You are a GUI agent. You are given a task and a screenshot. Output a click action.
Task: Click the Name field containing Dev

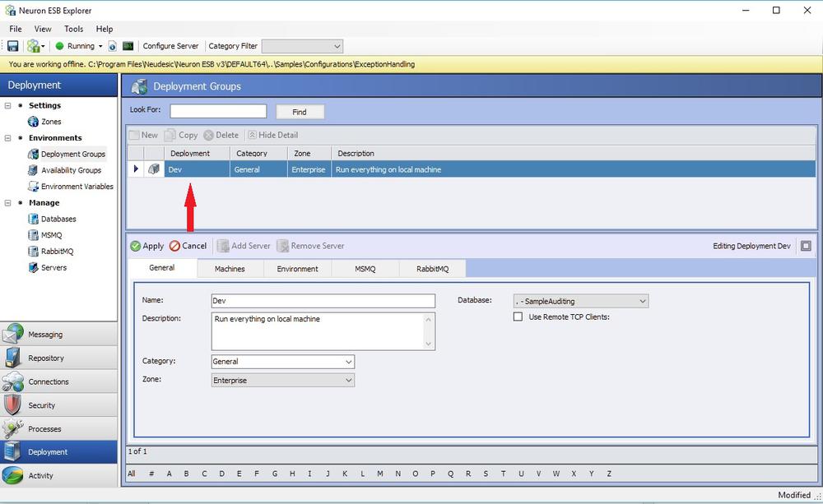pyautogui.click(x=323, y=301)
